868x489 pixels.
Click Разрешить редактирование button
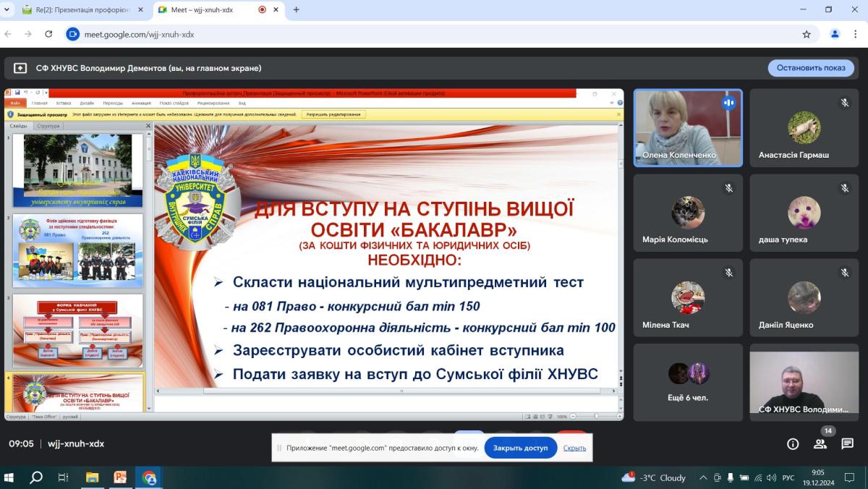[333, 114]
